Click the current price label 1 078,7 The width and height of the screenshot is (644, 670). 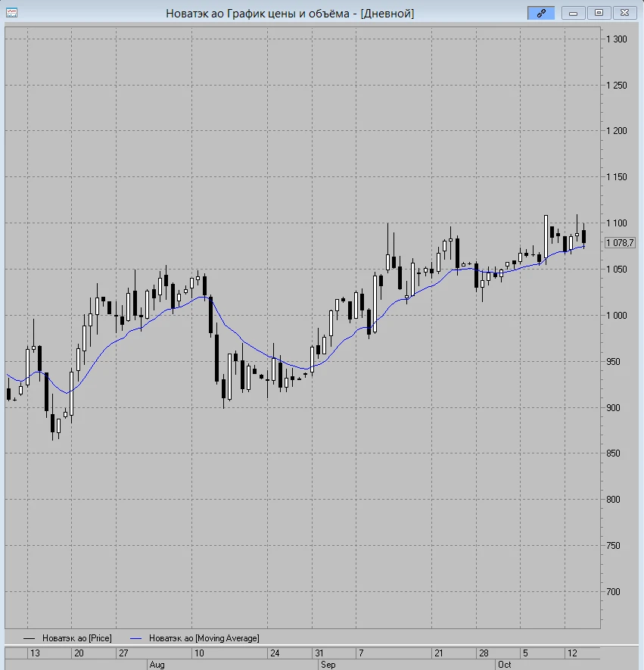620,243
